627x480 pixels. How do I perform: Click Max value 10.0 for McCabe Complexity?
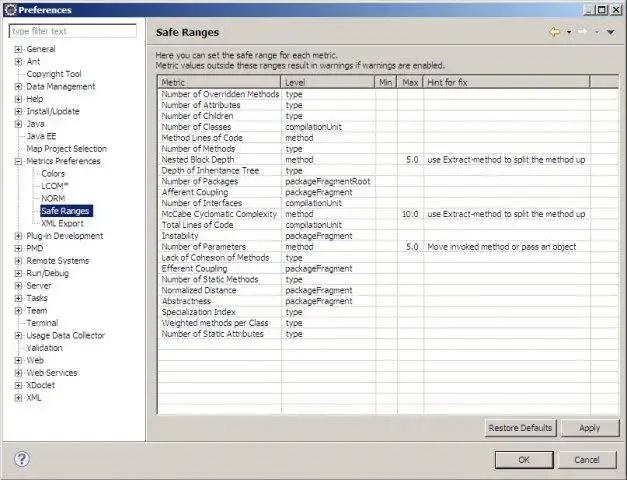pos(410,214)
